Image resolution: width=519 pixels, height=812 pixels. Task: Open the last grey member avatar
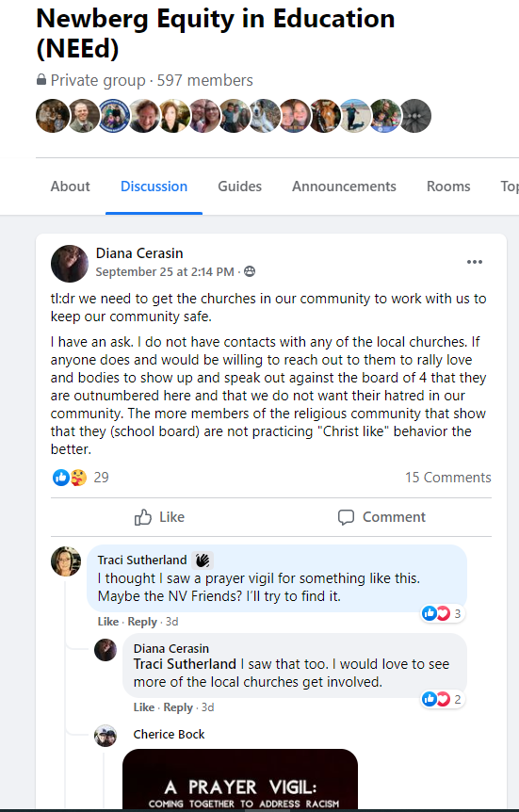click(x=414, y=116)
